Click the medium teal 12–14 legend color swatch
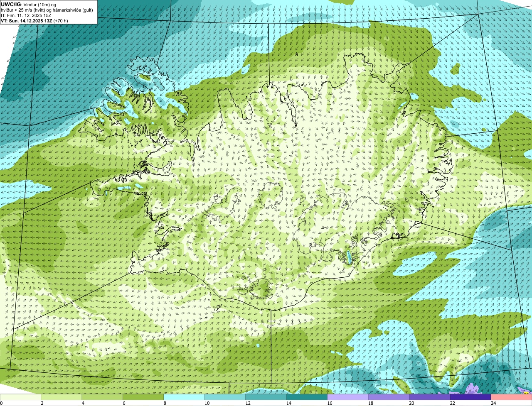 (x=266, y=397)
